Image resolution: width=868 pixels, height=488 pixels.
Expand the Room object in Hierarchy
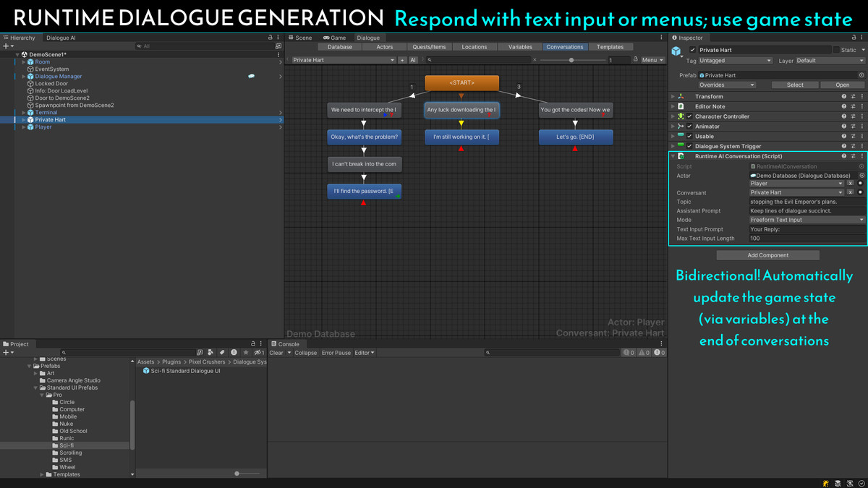[x=24, y=62]
